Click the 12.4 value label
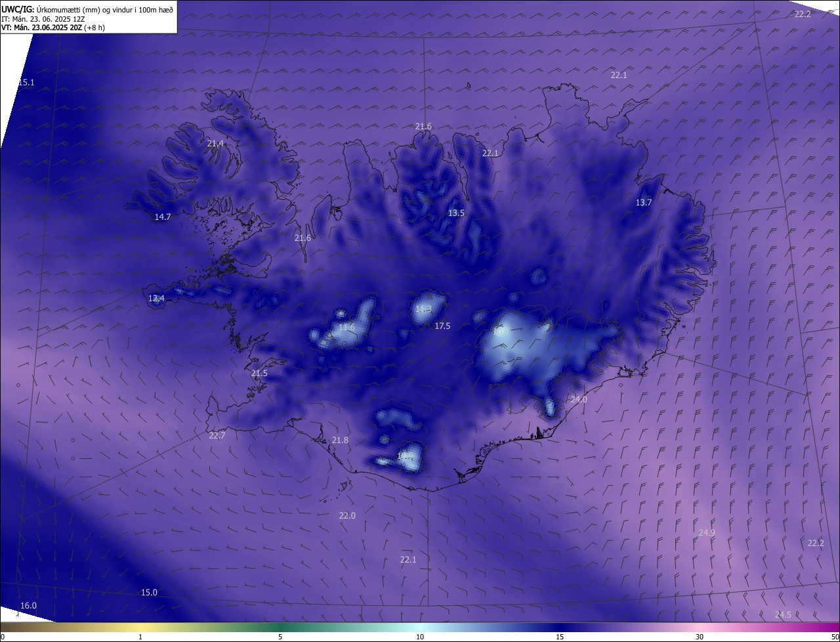Image resolution: width=840 pixels, height=642 pixels. (156, 298)
